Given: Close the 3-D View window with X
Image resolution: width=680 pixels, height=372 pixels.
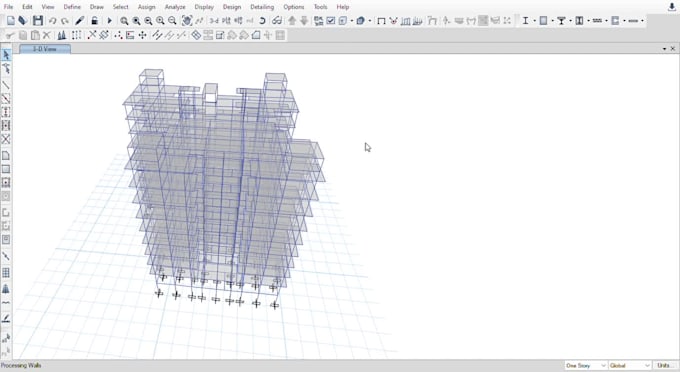Looking at the screenshot, I should point(673,49).
